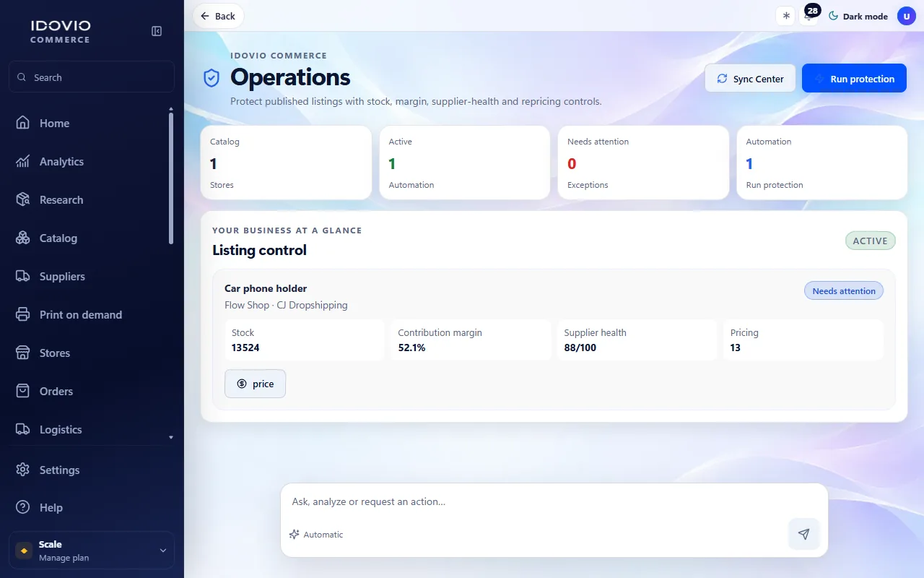Click sidebar scroll-down arrow
This screenshot has height=578, width=924.
point(171,437)
